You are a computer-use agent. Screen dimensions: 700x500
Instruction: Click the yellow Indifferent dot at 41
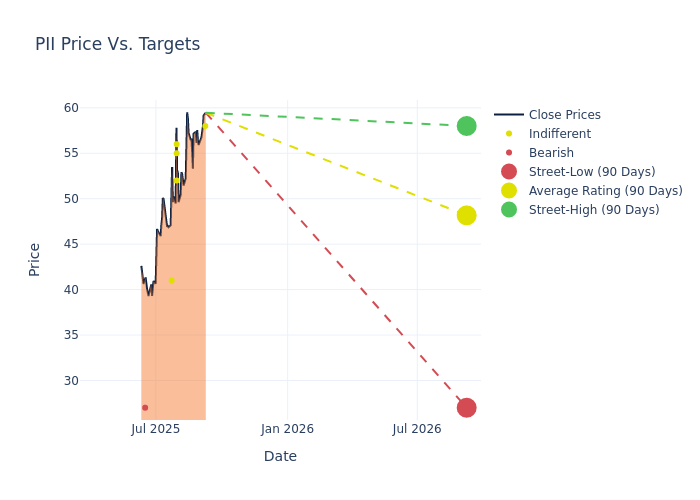171,280
